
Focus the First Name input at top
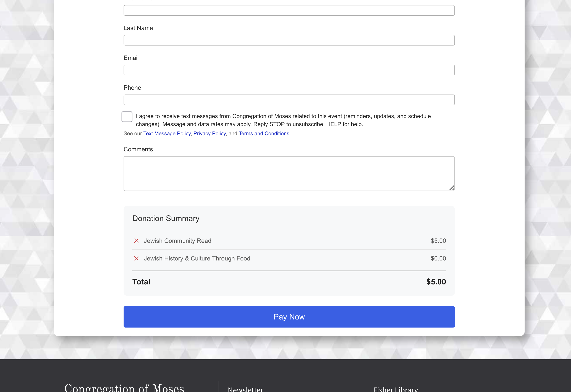point(289,10)
